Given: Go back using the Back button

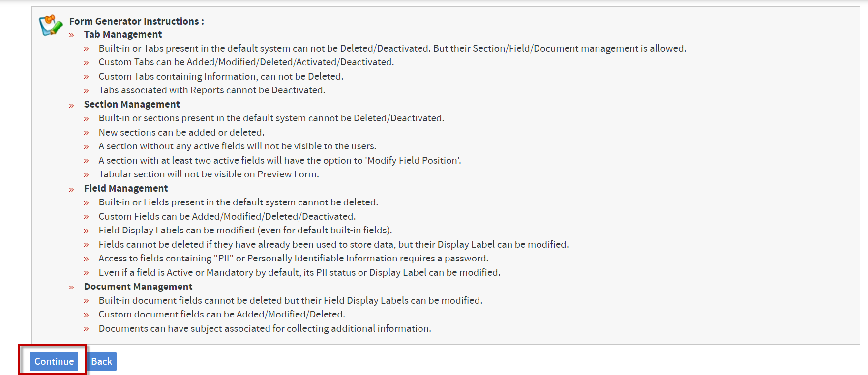Looking at the screenshot, I should pyautogui.click(x=102, y=361).
